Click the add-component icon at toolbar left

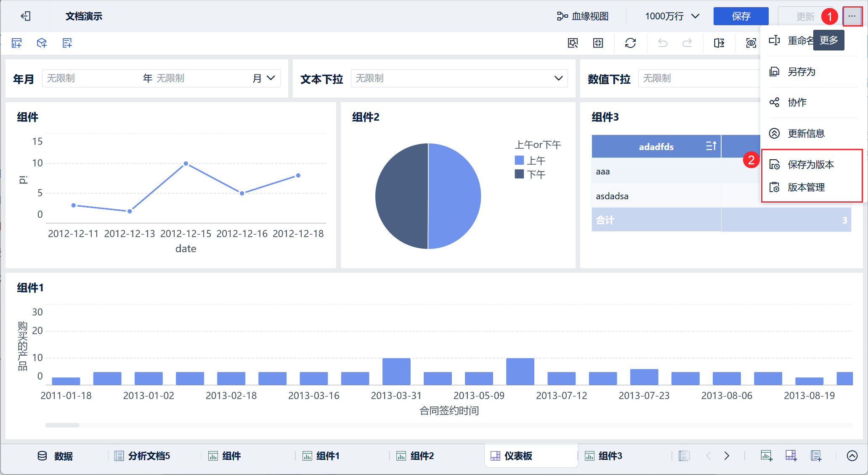[x=17, y=43]
